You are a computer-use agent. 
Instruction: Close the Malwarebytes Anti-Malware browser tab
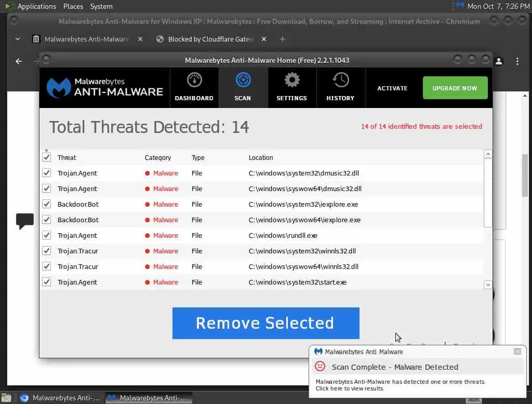[x=140, y=39]
